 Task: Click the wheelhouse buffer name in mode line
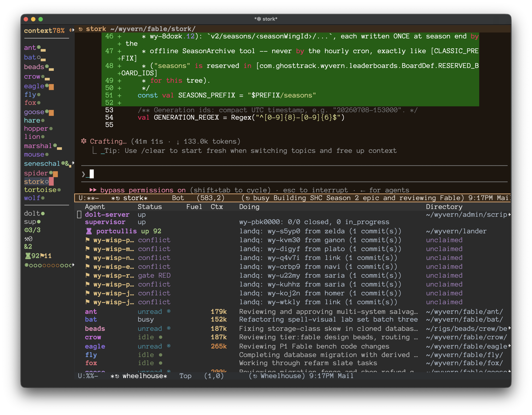[145, 376]
